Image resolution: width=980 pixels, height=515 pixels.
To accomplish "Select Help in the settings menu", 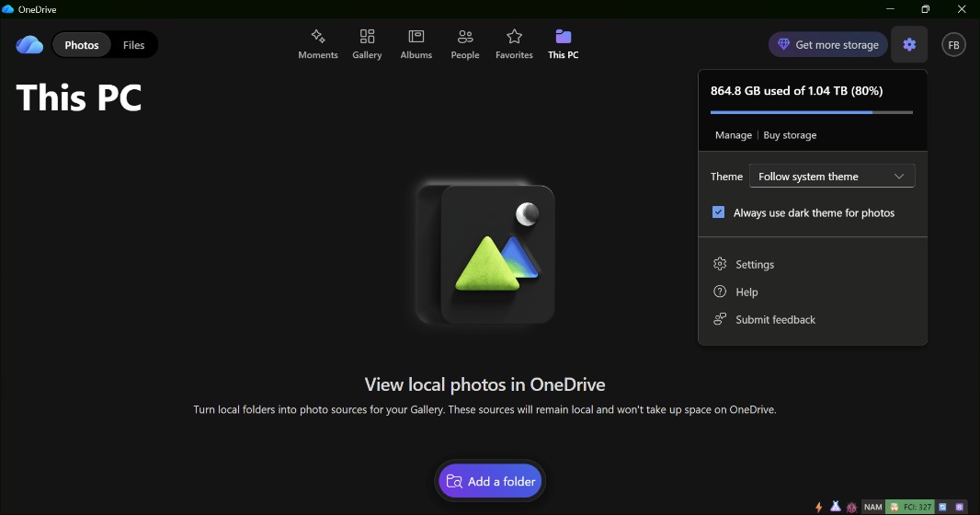I will (x=746, y=292).
